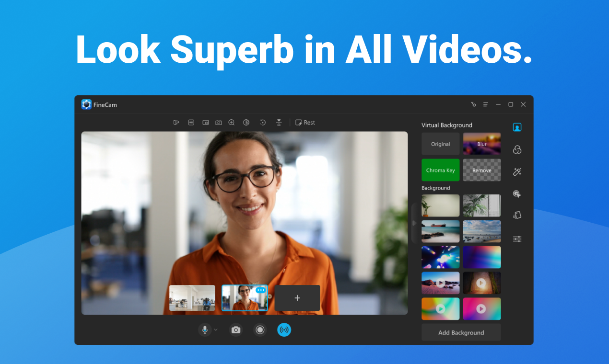Open the title bar hamburger menu
Screen dimensions: 609x364
point(486,104)
